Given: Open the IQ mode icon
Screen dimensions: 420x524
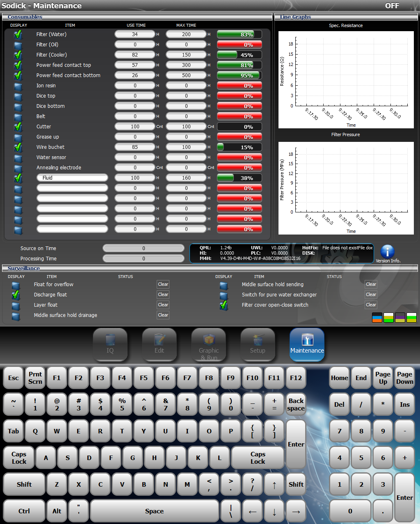Looking at the screenshot, I should coord(110,344).
